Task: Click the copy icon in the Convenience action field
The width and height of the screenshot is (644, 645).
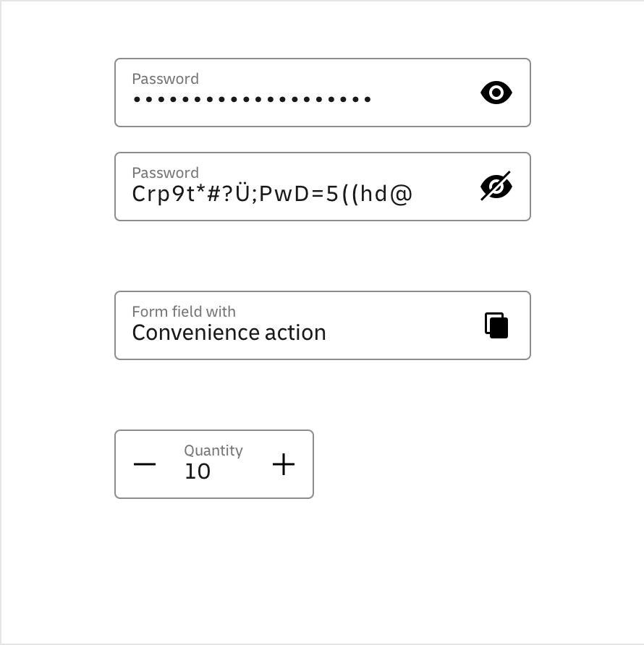Action: click(496, 325)
